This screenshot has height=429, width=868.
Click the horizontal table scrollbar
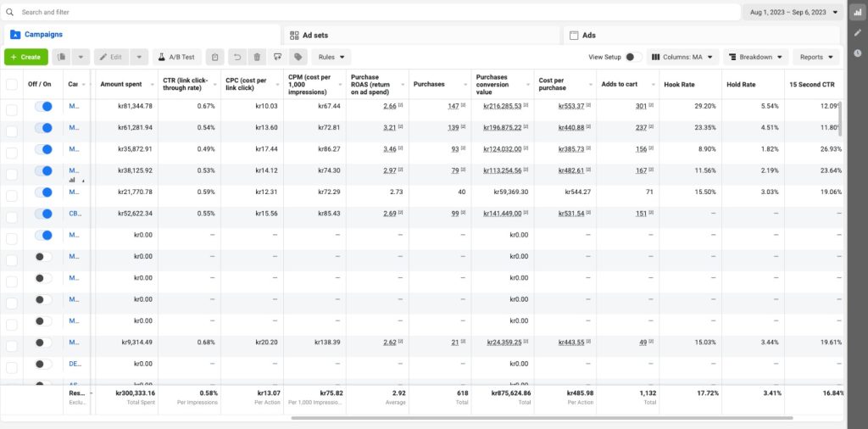point(542,418)
